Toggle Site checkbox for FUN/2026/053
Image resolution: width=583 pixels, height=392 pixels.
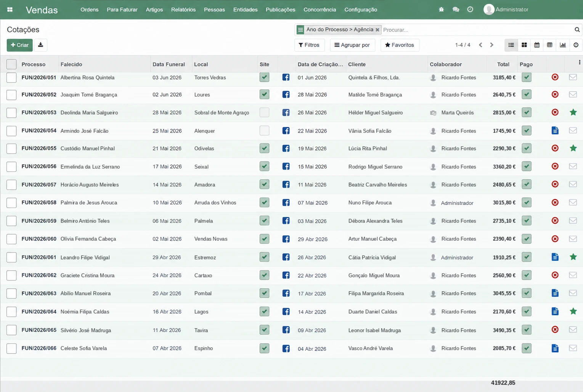tap(264, 112)
